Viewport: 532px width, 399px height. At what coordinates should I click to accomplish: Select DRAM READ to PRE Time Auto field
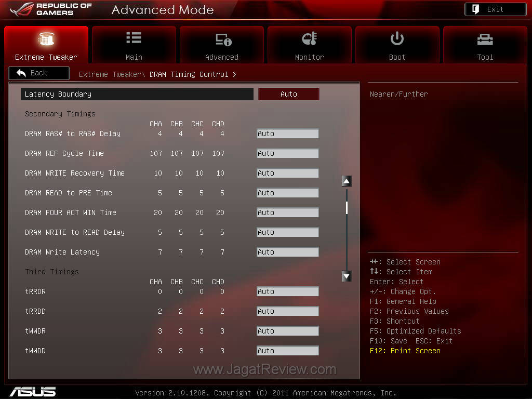(x=288, y=193)
